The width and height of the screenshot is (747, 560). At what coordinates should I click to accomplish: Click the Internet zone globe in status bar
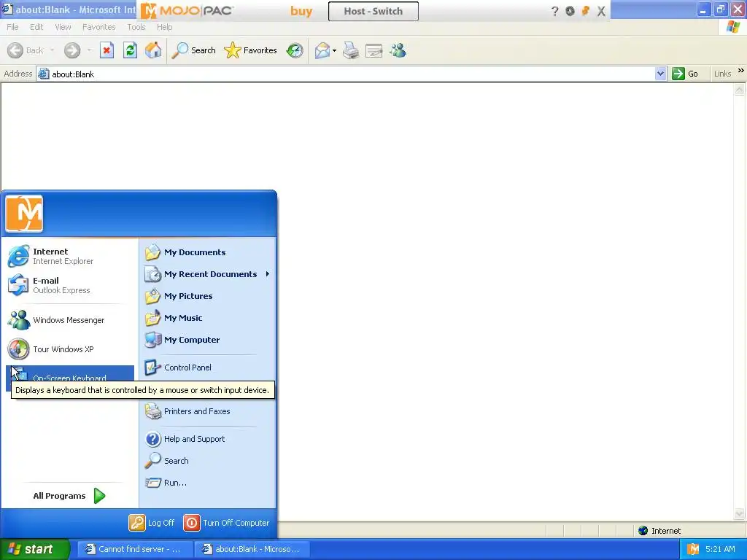[x=643, y=531]
